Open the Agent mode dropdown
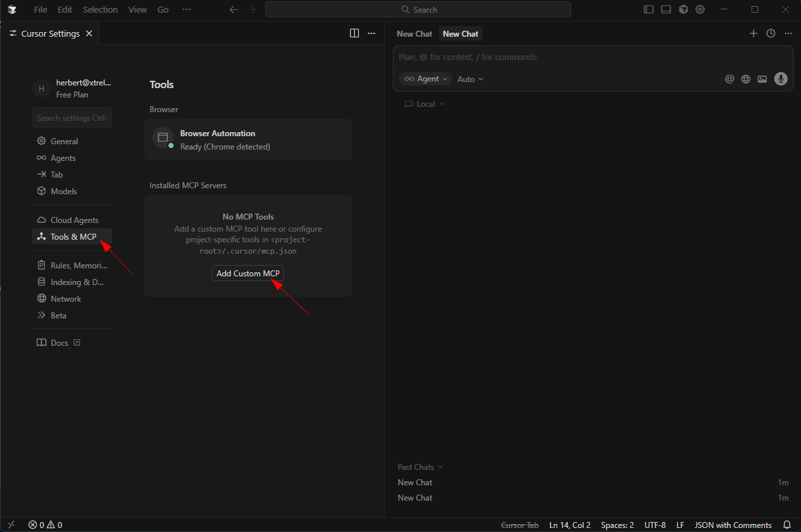The height and width of the screenshot is (532, 801). pos(426,79)
